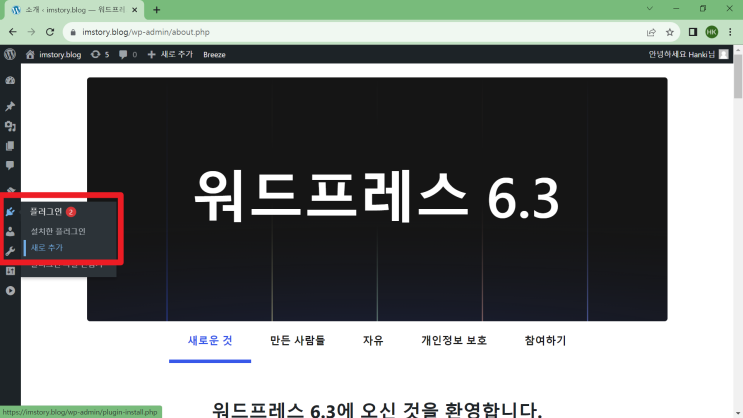Viewport: 743px width, 418px height.
Task: Open a new browser tab
Action: 157,9
